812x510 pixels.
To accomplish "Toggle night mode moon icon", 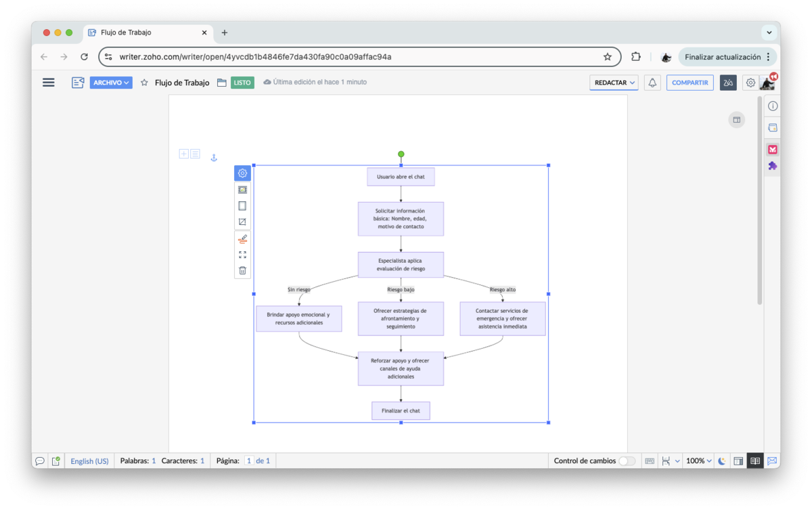I will (x=722, y=461).
